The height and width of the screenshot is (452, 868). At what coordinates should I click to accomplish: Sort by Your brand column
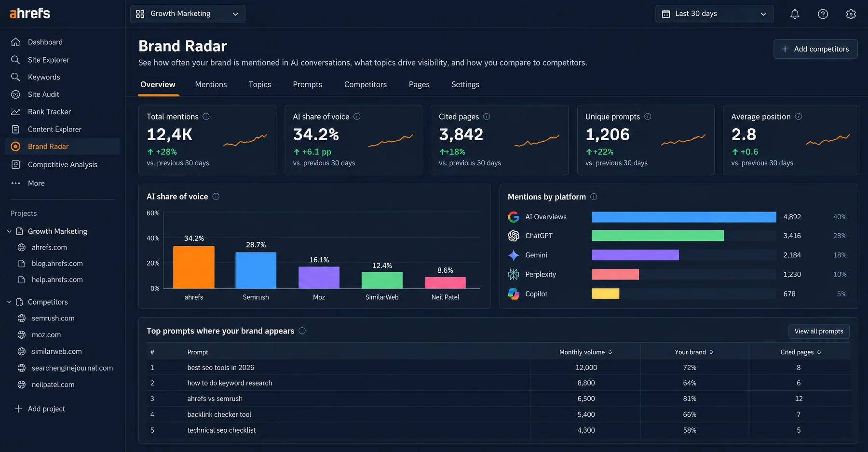(x=694, y=352)
